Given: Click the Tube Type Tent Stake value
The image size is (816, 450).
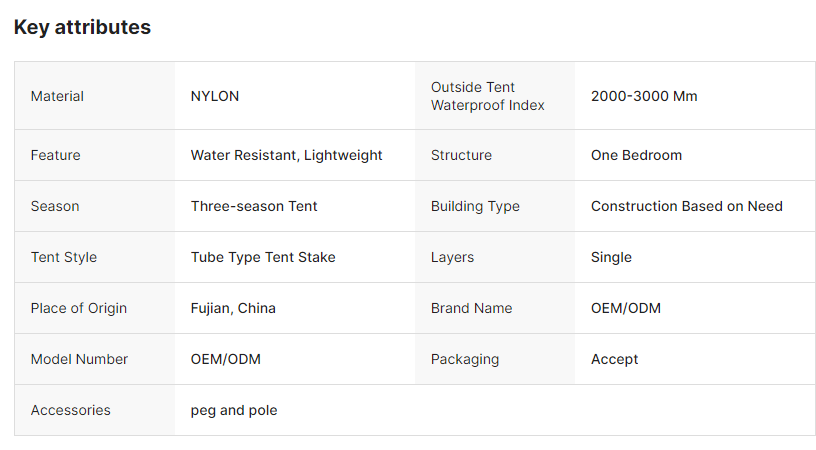Looking at the screenshot, I should (263, 257).
